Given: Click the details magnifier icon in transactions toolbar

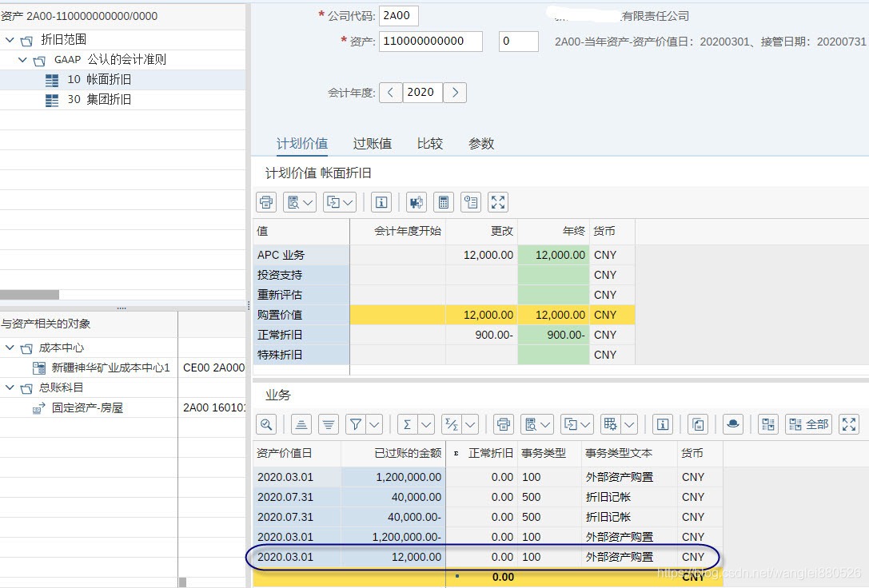Looking at the screenshot, I should pyautogui.click(x=266, y=425).
